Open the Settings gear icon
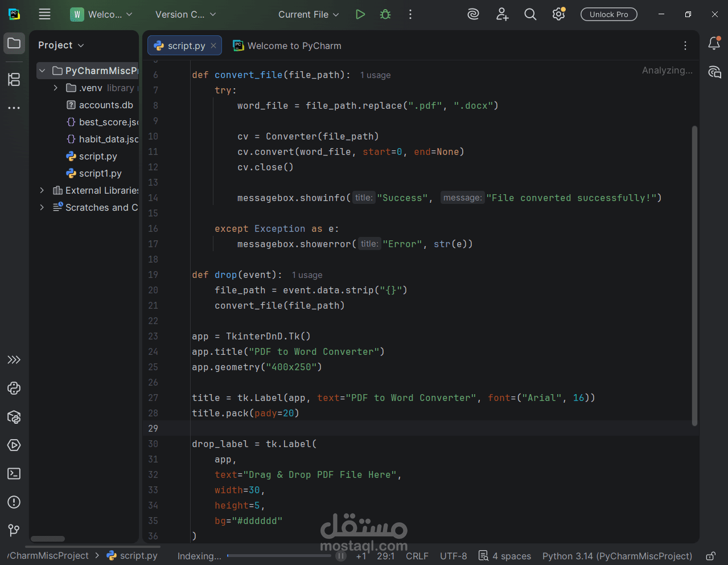The width and height of the screenshot is (728, 565). [558, 14]
